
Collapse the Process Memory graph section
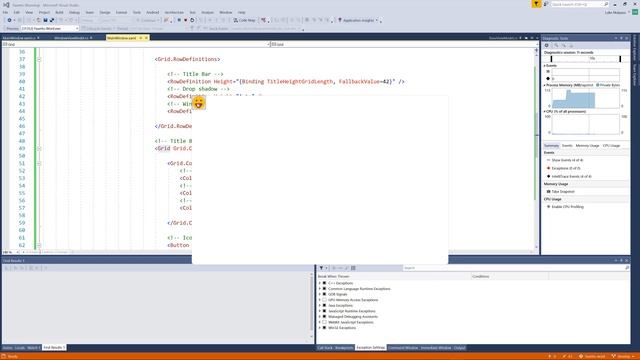click(544, 85)
